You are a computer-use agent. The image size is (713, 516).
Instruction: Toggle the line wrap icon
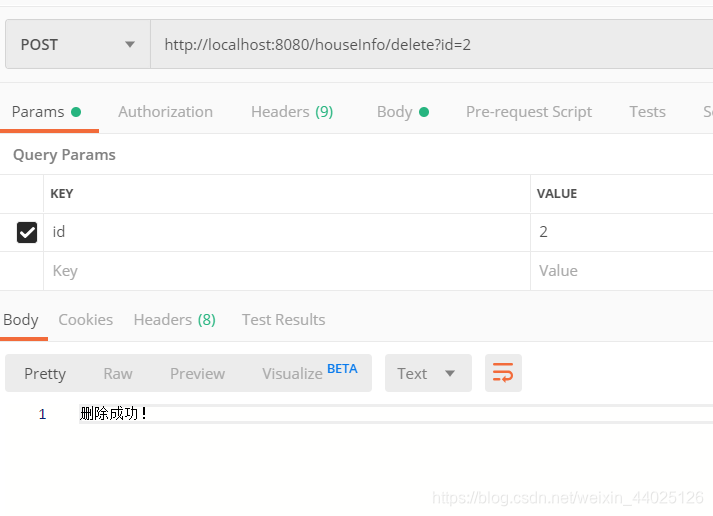(x=503, y=373)
